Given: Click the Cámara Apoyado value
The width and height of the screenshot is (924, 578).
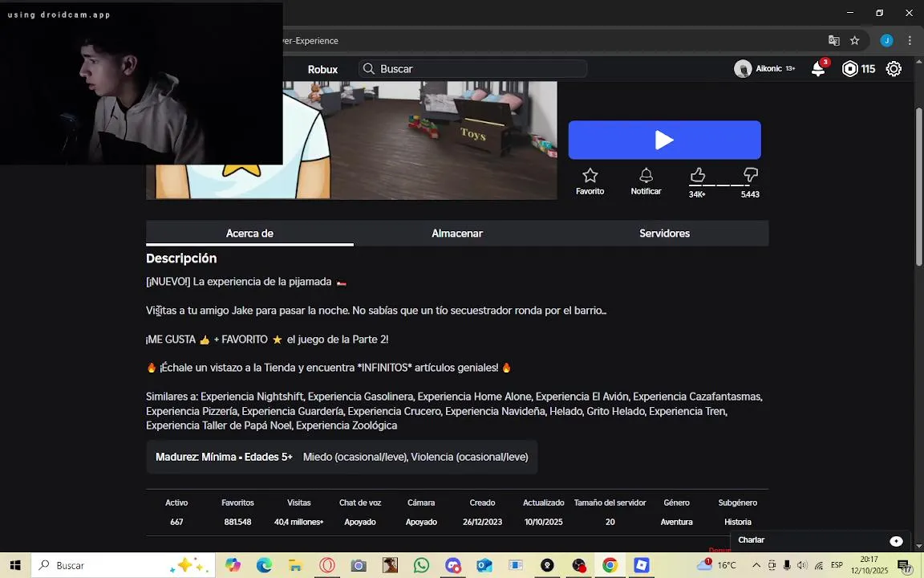Looking at the screenshot, I should 421,522.
